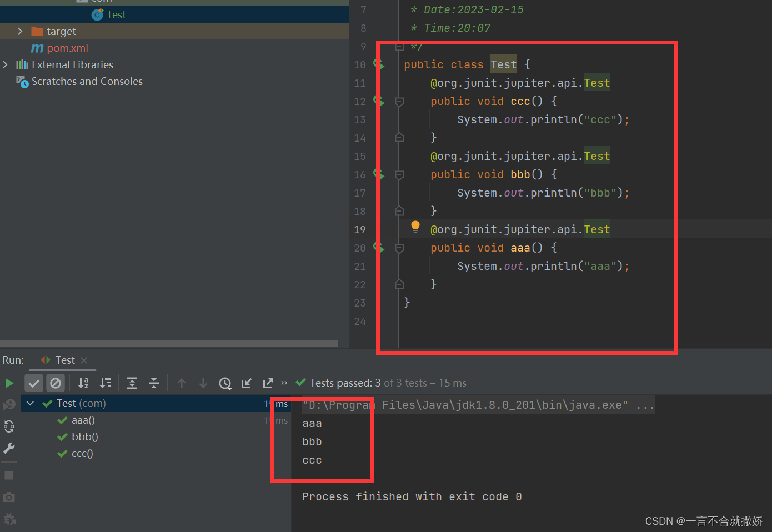Run ccc() test from gutter icon
Viewport: 772px width, 532px height.
(x=379, y=101)
